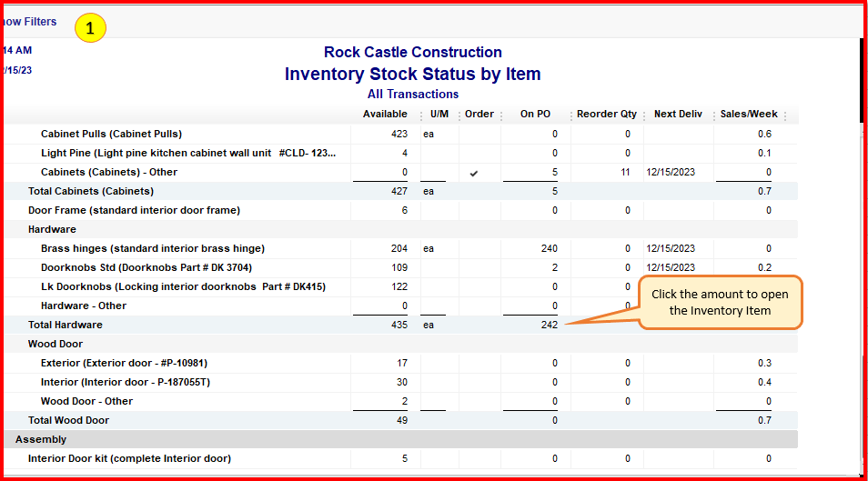Screen dimensions: 868x481
Task: Click the resize handle after Reorder Qty header
Action: click(644, 115)
